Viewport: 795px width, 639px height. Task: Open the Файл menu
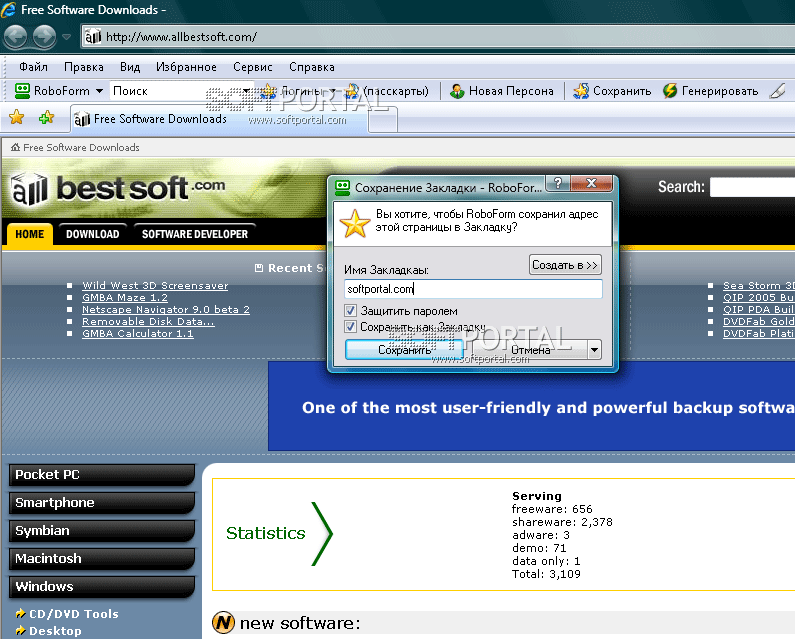[x=33, y=67]
